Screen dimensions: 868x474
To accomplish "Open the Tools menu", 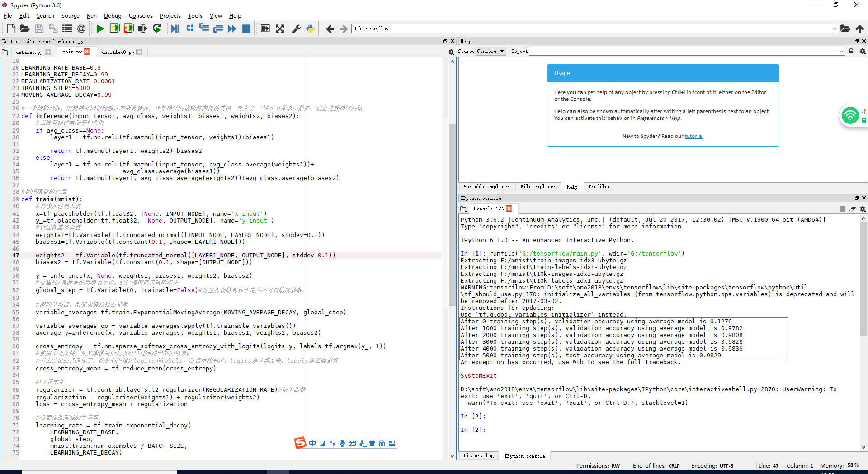I will [195, 15].
